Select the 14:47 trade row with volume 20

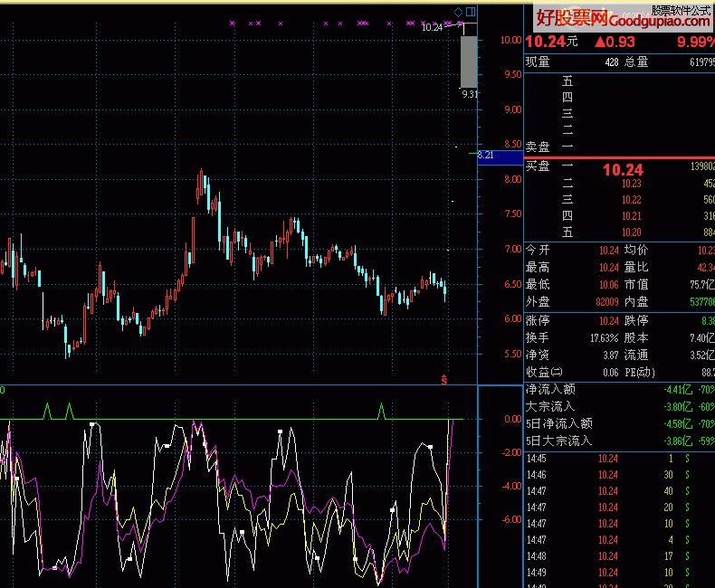(x=619, y=507)
